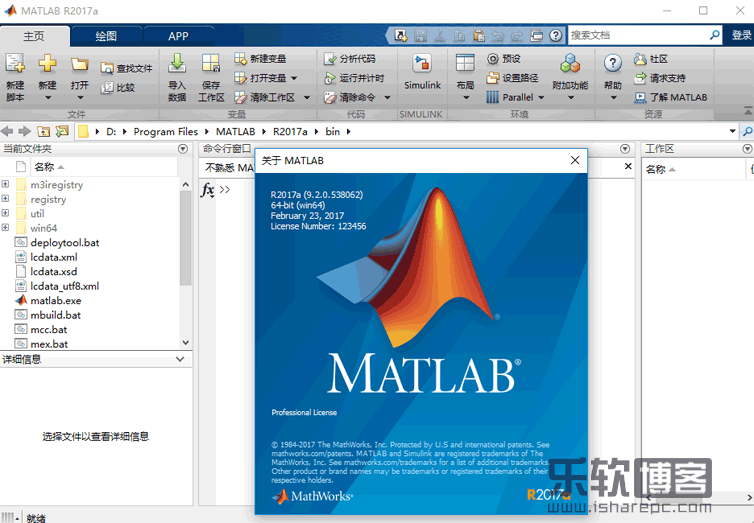Screen dimensions: 754x523
Task: Click the 新建脚本 (New Script) icon
Action: [15, 66]
